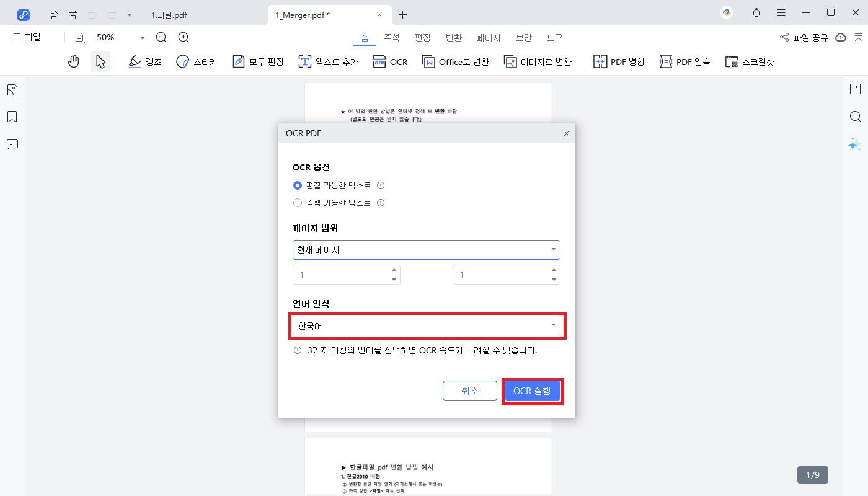Click the 파일 공유 share button

tap(804, 37)
